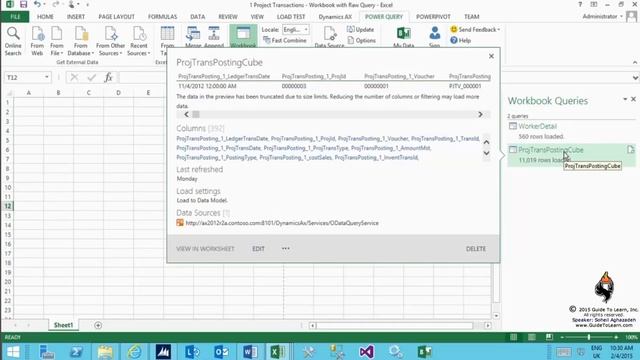Image resolution: width=640 pixels, height=360 pixels.
Task: Click the refresh icon beside ProjTransPostingCube
Action: 631,150
